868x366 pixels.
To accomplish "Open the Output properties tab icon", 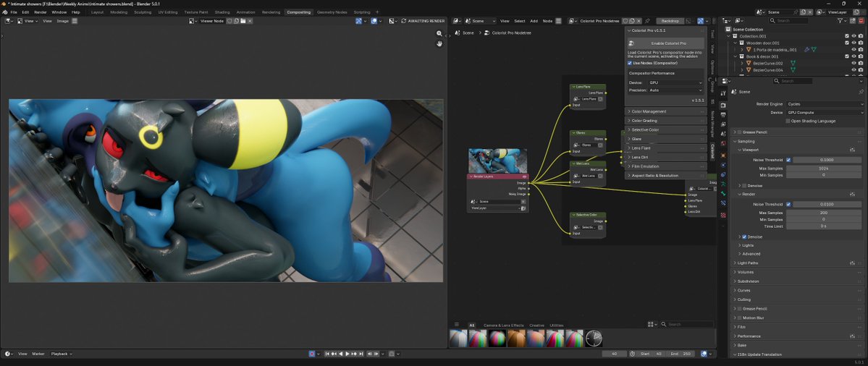I will 723,114.
